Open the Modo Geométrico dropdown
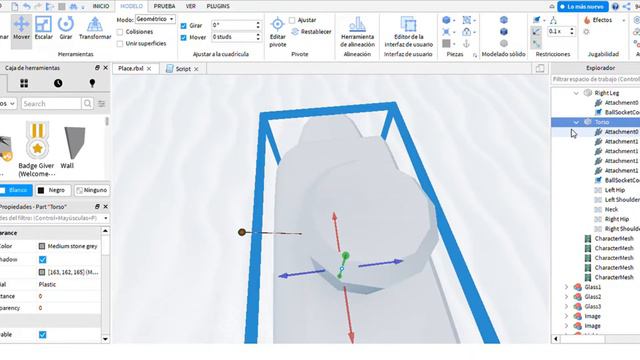Screen dimensions: 640x360 tap(155, 19)
